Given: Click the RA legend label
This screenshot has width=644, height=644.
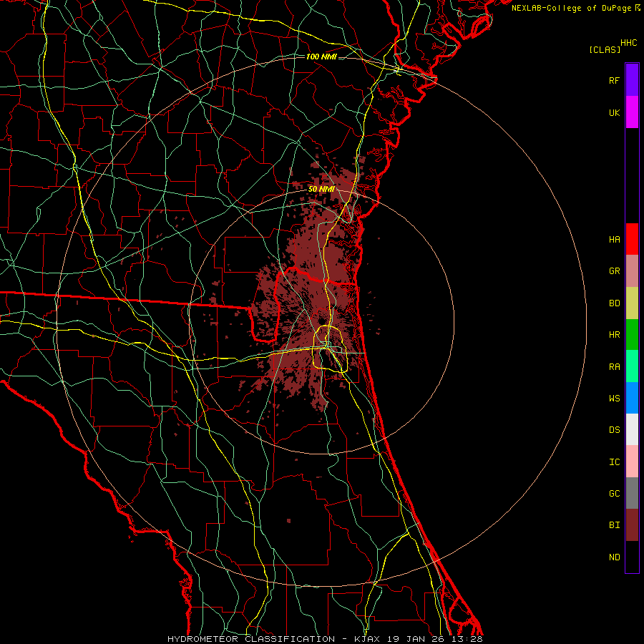Looking at the screenshot, I should click(x=614, y=366).
